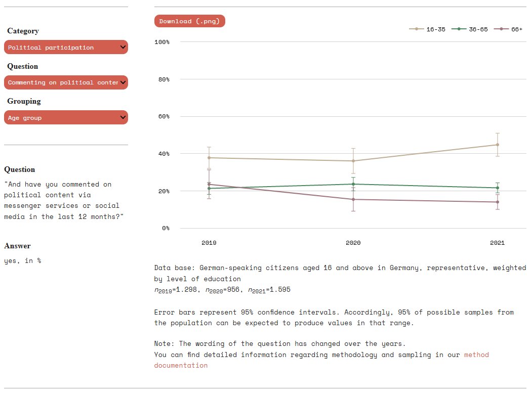Screen dimensions: 532x397
Task: Open the Grouping dropdown Age group
Action: point(66,117)
